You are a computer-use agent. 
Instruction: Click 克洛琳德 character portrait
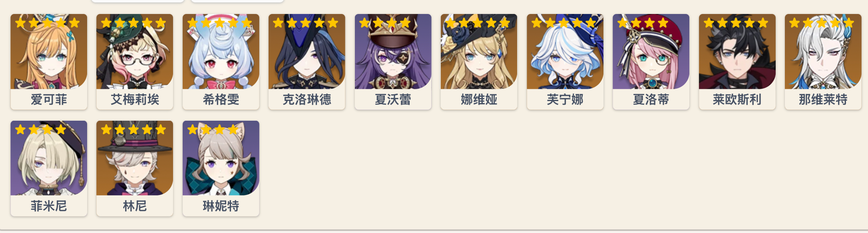pos(307,52)
